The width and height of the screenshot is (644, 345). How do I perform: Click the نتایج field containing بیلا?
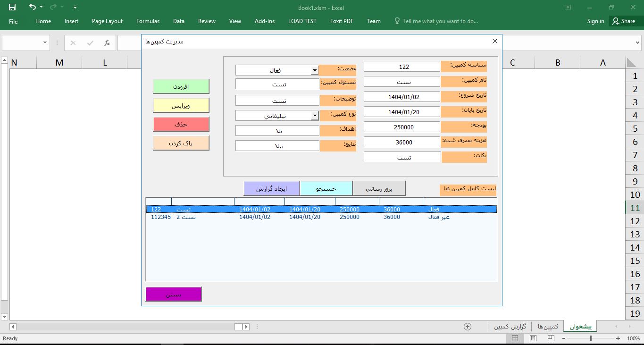pos(277,146)
